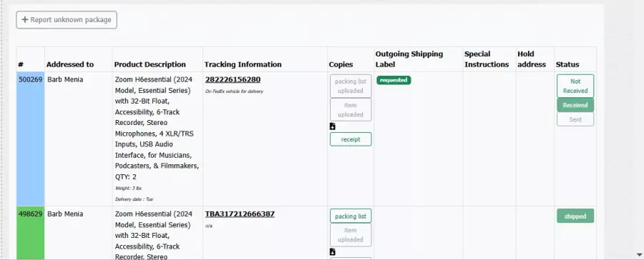Open packing list for package 498629
Screen dimensions: 644x260
tap(351, 216)
